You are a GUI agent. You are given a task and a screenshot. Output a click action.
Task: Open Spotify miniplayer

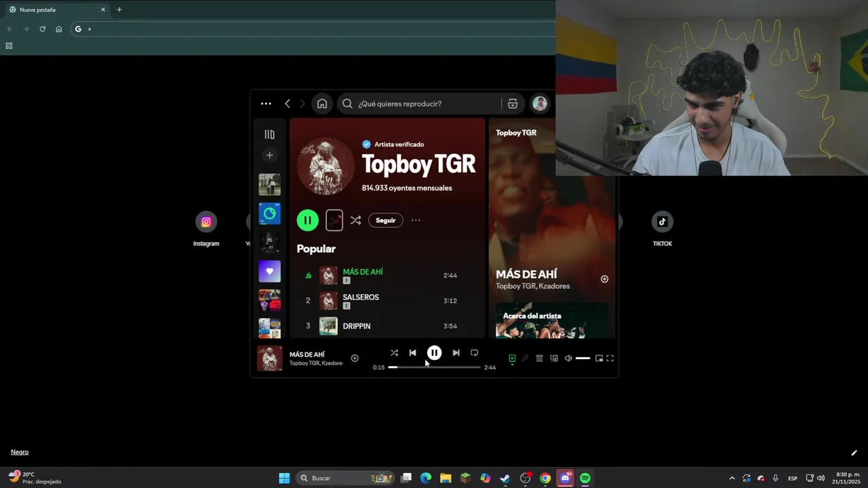tap(599, 359)
